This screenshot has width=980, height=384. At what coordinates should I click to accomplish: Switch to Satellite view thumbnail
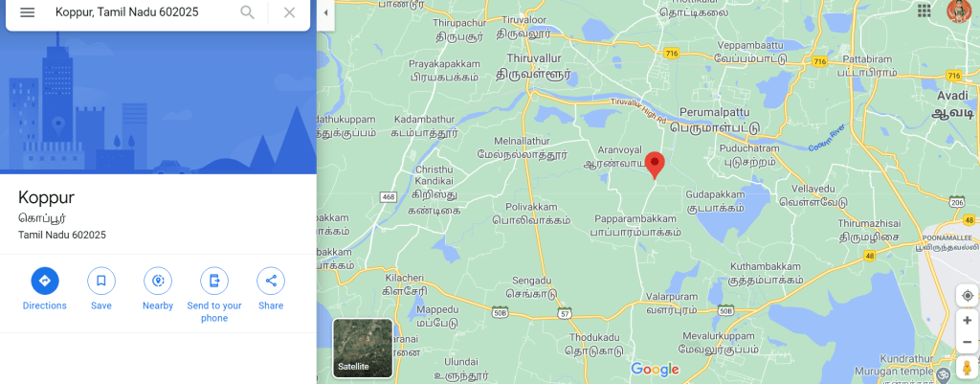click(x=363, y=348)
